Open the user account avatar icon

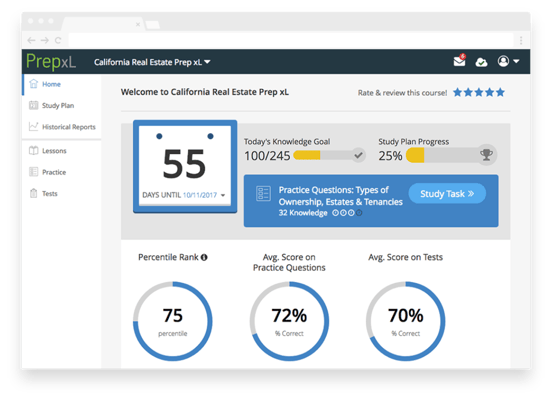point(503,61)
